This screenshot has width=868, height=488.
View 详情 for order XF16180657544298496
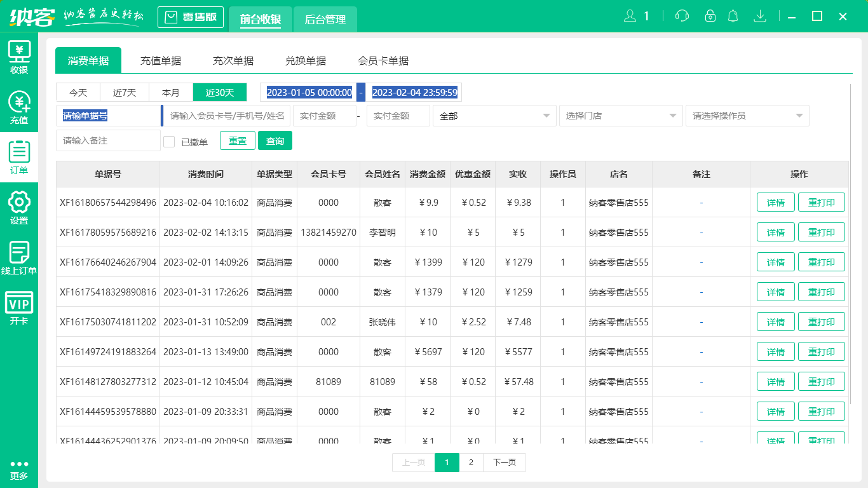(x=775, y=202)
